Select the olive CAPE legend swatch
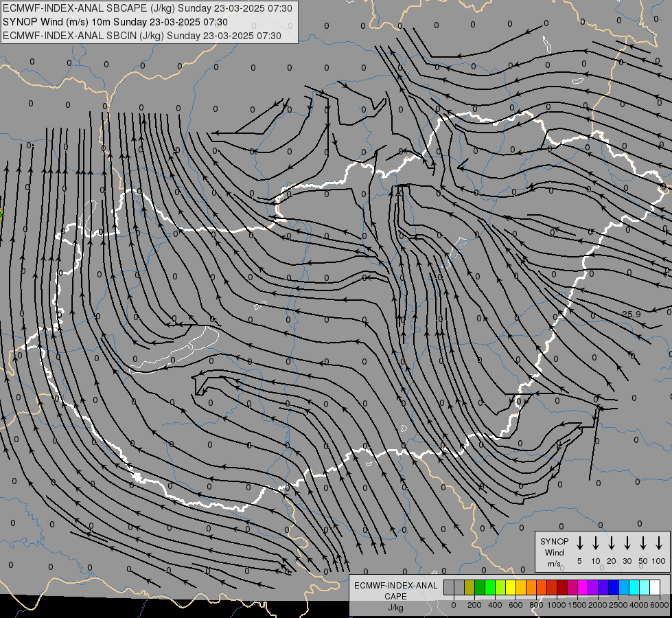This screenshot has height=618, width=672. [470, 588]
